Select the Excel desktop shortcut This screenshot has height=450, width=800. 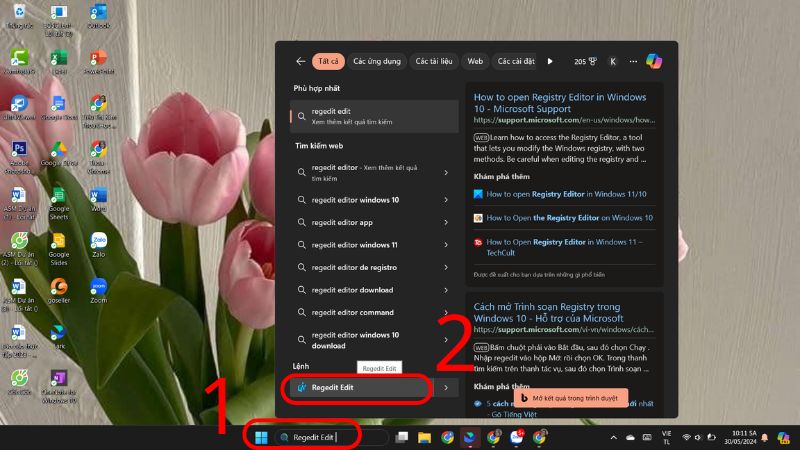coord(59,62)
